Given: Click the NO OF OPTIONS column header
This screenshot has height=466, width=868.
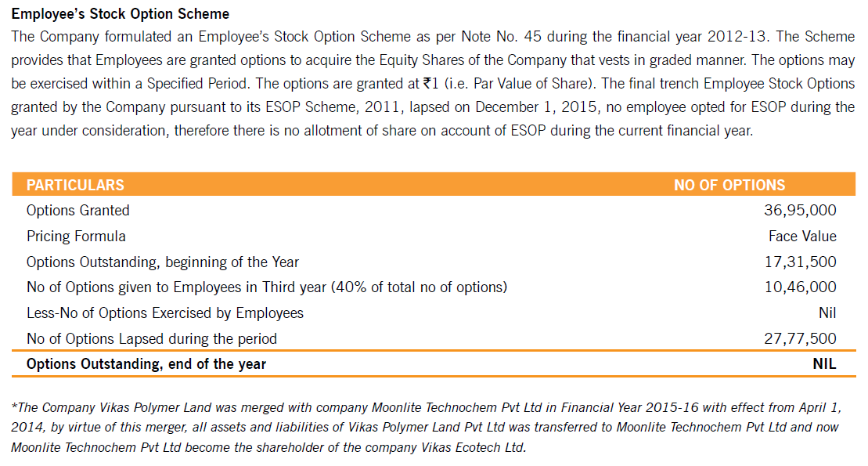Looking at the screenshot, I should pyautogui.click(x=729, y=185).
